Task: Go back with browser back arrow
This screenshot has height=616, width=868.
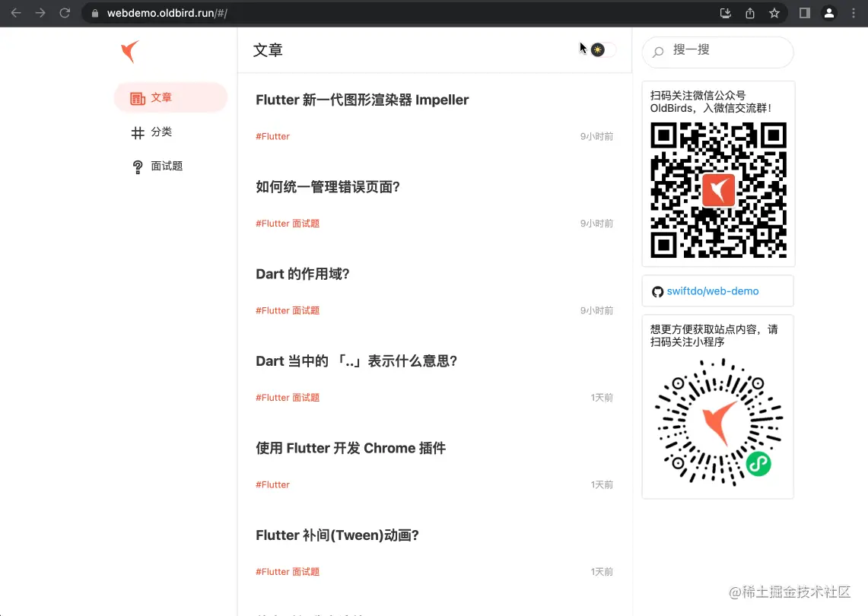Action: (16, 13)
